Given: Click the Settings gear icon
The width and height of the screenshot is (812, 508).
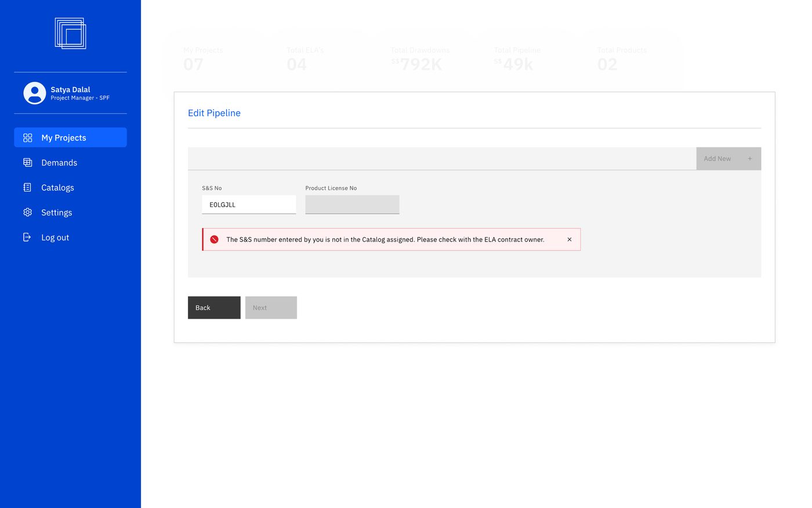Looking at the screenshot, I should pyautogui.click(x=27, y=212).
